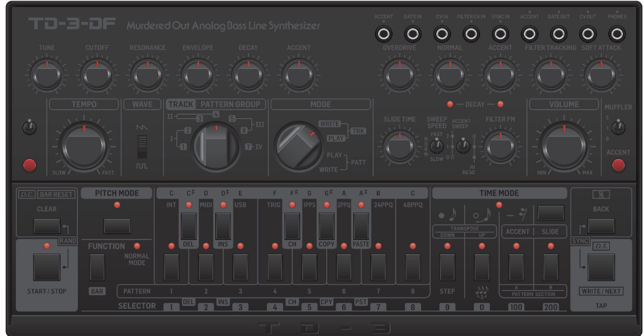Flip the Accent Sweep switch

(x=464, y=146)
